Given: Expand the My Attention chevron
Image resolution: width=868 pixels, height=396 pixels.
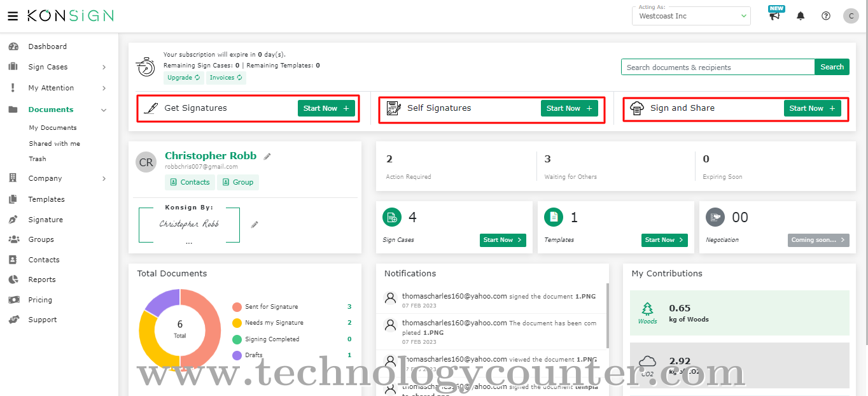Looking at the screenshot, I should coord(104,88).
